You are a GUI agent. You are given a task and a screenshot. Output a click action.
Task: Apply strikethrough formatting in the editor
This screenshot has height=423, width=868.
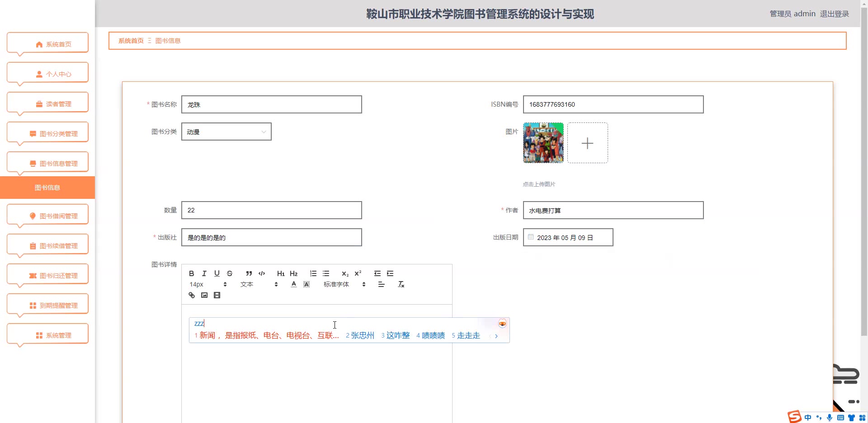[x=229, y=273]
